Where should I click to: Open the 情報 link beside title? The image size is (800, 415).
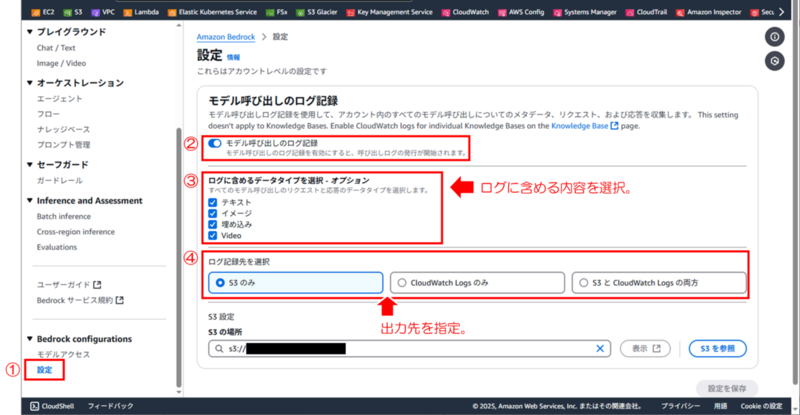point(233,57)
